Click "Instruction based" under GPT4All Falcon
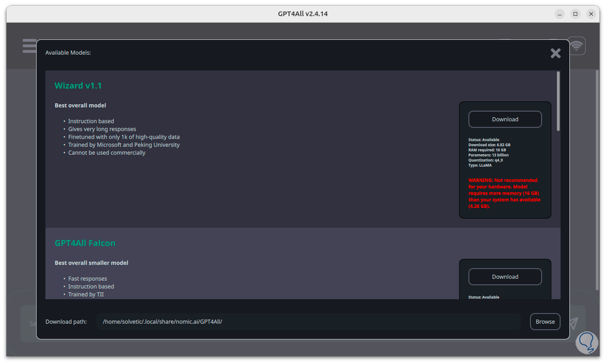Screen dimensions: 606x364 91,287
